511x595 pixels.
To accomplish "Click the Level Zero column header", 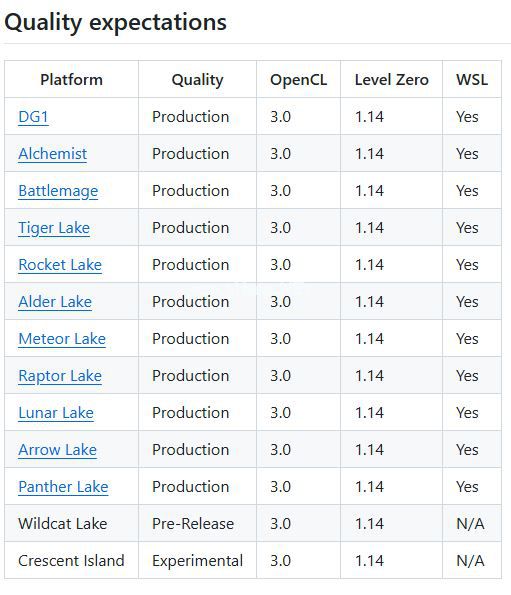I will (x=392, y=80).
